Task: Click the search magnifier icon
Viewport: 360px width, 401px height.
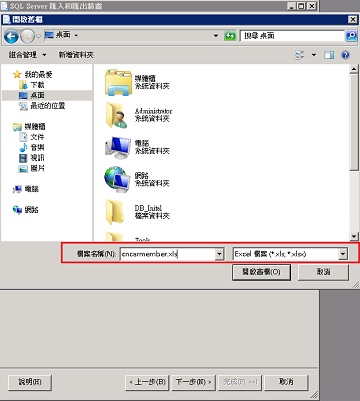Action: tap(351, 36)
